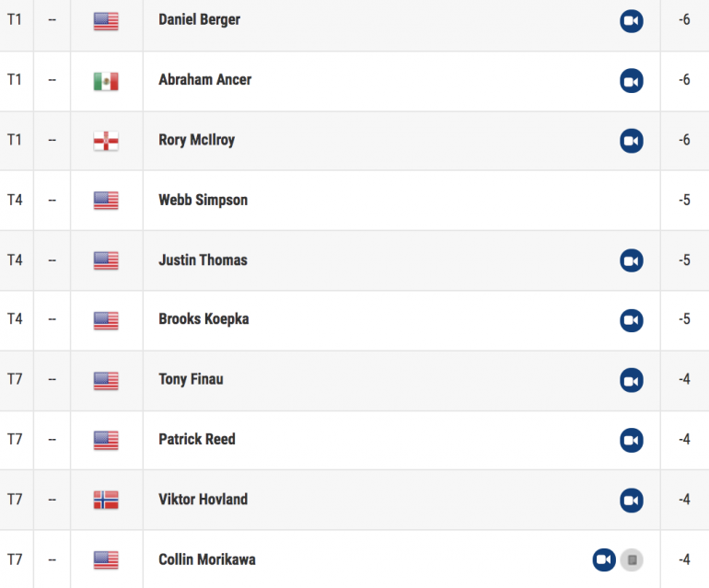Play Rory McIlroy's video highlights
Image resolution: width=709 pixels, height=588 pixels.
pos(632,141)
